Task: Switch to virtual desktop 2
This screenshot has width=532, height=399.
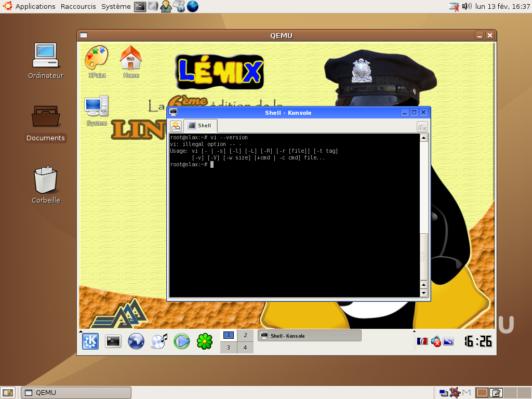Action: pyautogui.click(x=245, y=335)
